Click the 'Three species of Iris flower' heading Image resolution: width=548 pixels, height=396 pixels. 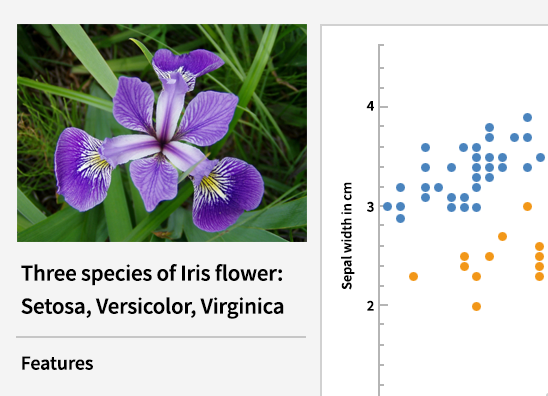pyautogui.click(x=152, y=273)
